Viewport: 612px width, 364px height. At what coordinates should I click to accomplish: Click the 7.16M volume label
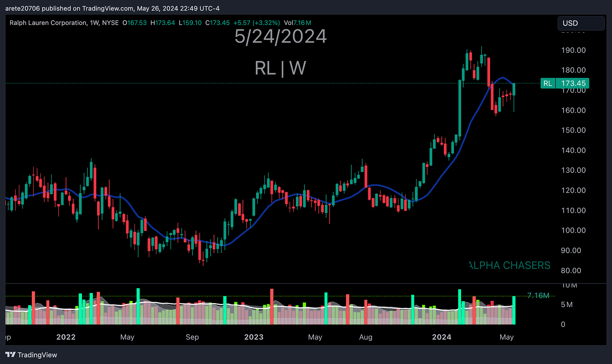(538, 296)
